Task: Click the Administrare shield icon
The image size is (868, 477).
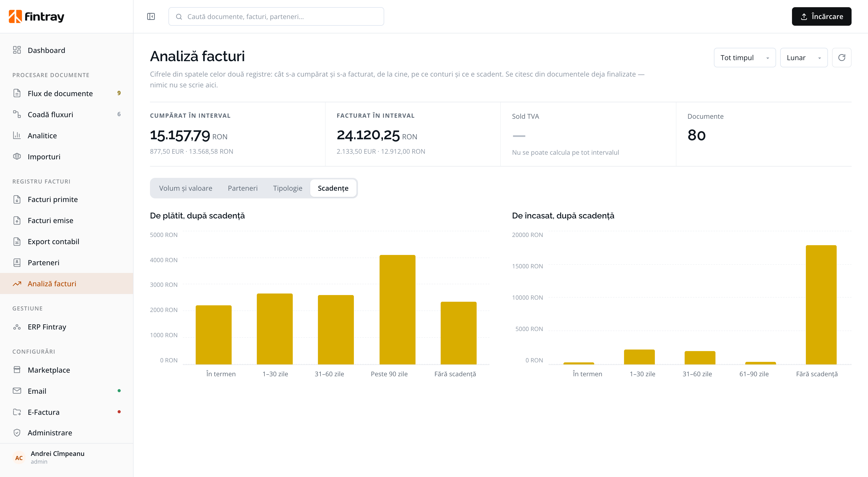Action: pos(17,433)
